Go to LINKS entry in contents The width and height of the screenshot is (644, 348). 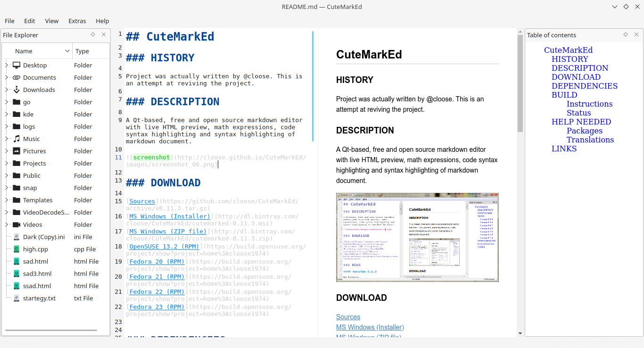tap(564, 149)
